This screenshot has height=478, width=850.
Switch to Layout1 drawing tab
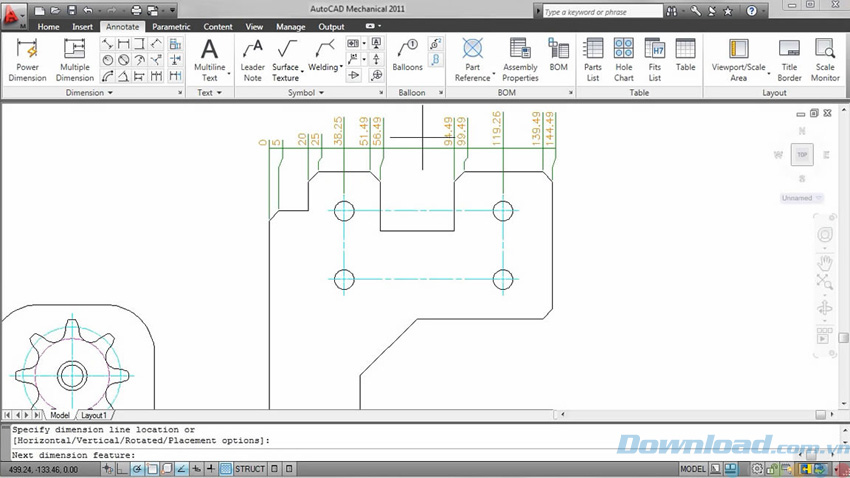click(94, 415)
